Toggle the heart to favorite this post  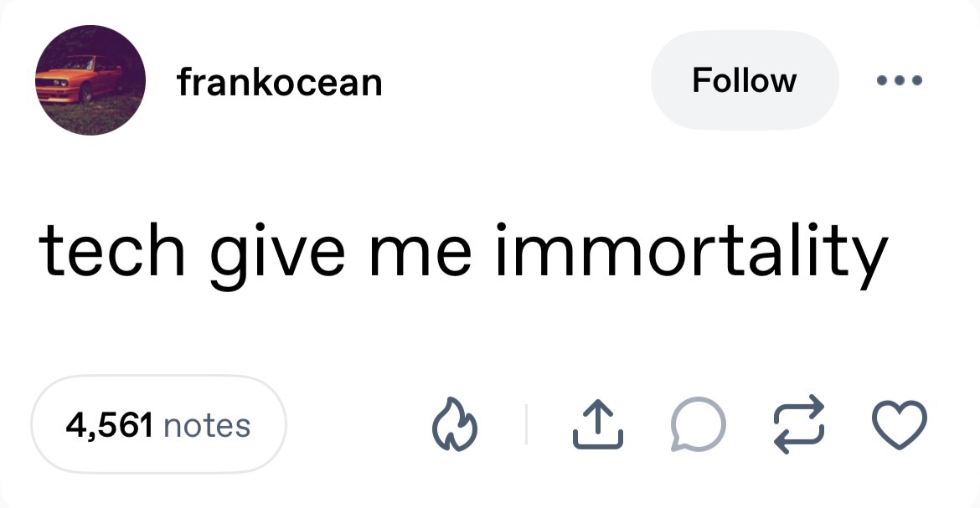(x=900, y=424)
